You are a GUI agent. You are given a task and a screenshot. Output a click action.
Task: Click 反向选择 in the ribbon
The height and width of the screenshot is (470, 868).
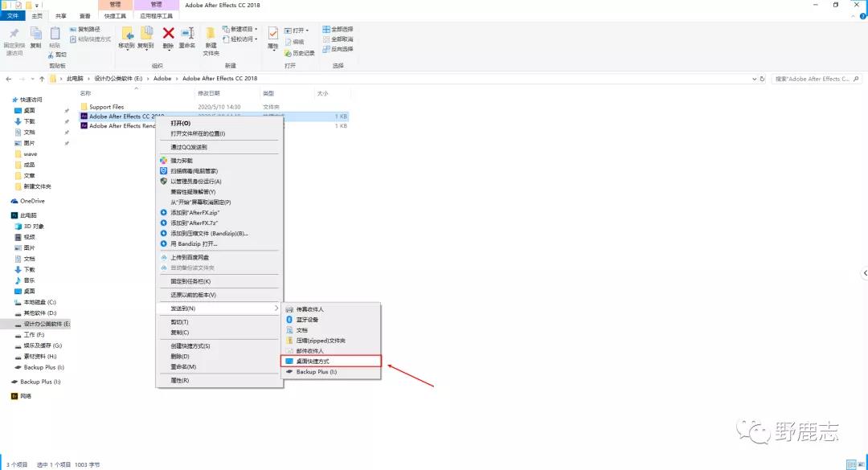tap(338, 49)
